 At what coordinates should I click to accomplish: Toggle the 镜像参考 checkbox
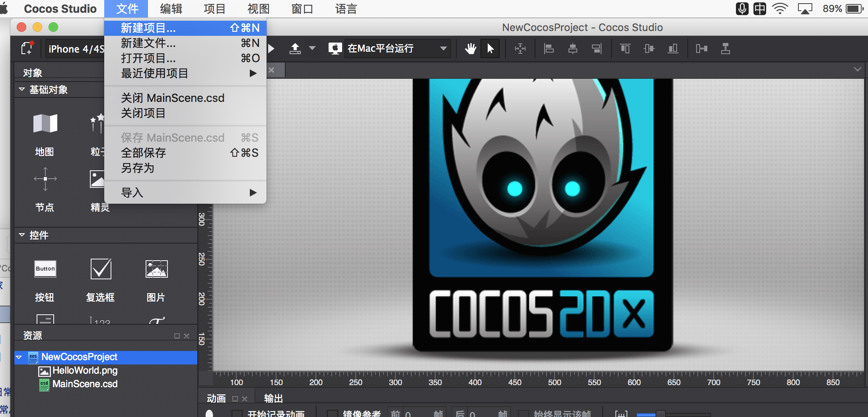coord(333,414)
